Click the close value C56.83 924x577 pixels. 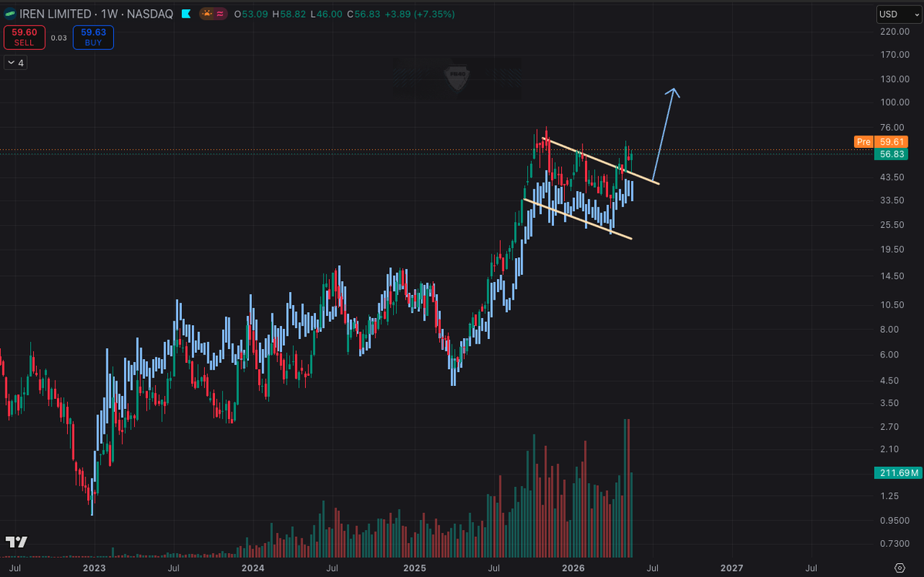coord(364,14)
